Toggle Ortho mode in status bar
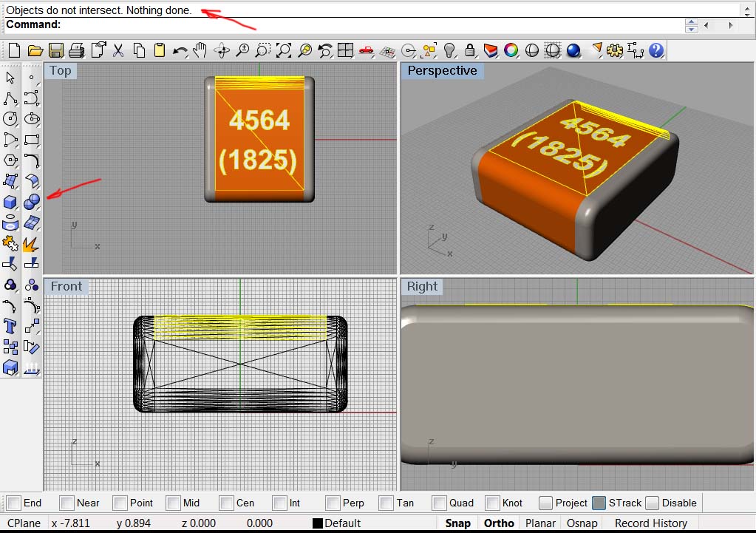This screenshot has height=533, width=756. tap(499, 523)
